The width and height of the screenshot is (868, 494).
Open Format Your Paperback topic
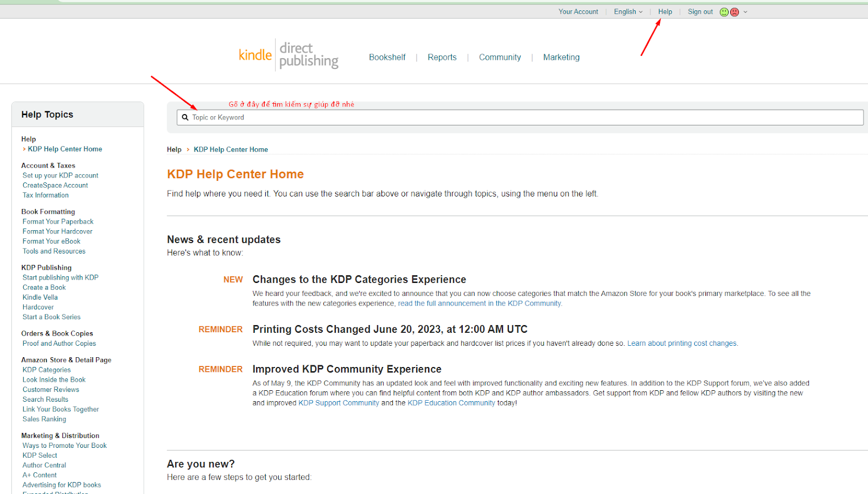[58, 221]
